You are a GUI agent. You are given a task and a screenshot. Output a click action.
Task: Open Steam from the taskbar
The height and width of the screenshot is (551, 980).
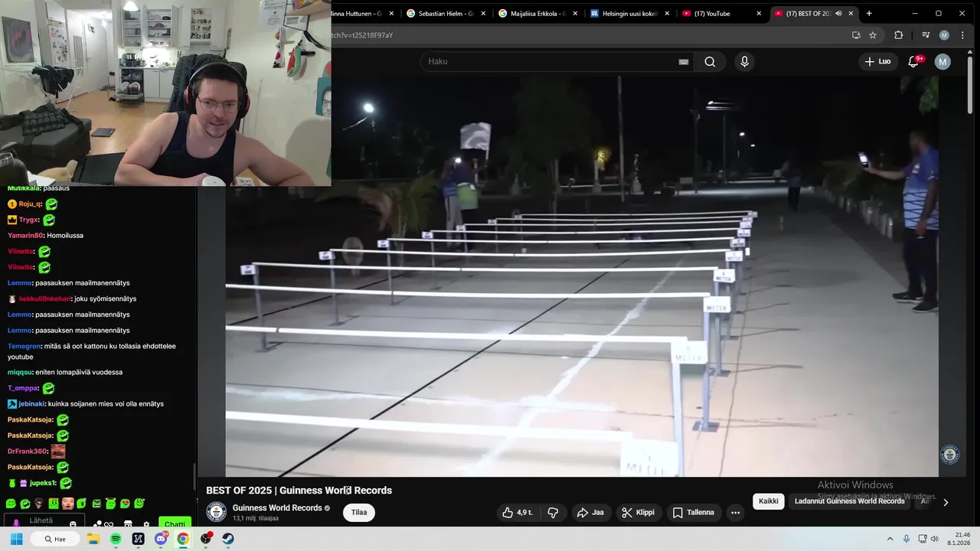click(227, 539)
